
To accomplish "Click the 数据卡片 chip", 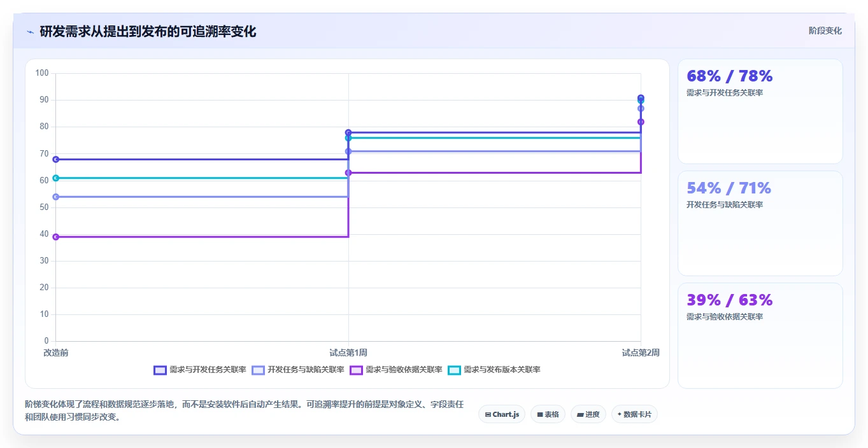I will [x=634, y=414].
